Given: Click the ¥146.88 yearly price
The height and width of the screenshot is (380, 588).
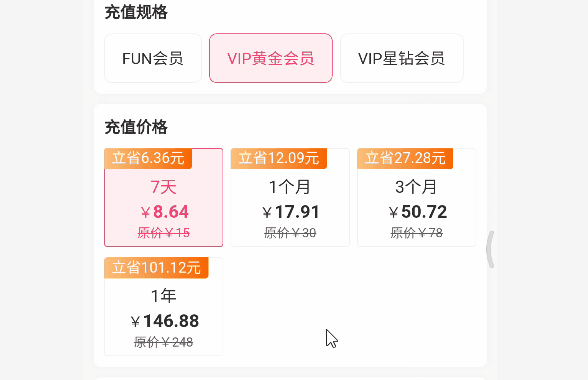Looking at the screenshot, I should [x=165, y=321].
